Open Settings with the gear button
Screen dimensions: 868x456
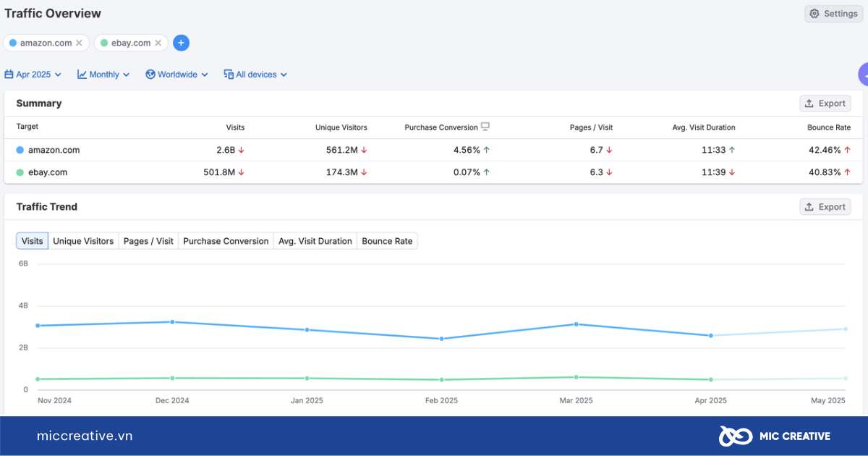833,14
